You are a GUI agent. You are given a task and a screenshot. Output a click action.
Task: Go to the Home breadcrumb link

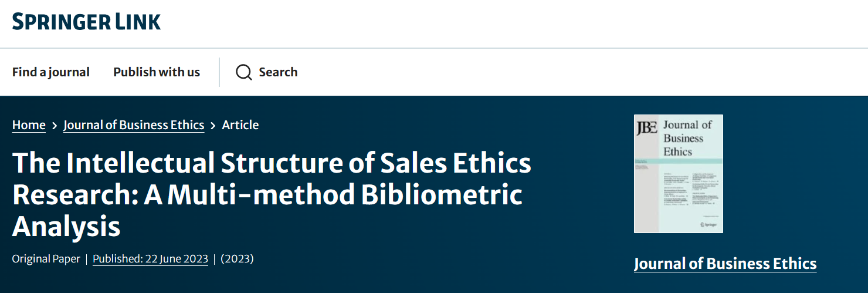(x=29, y=125)
